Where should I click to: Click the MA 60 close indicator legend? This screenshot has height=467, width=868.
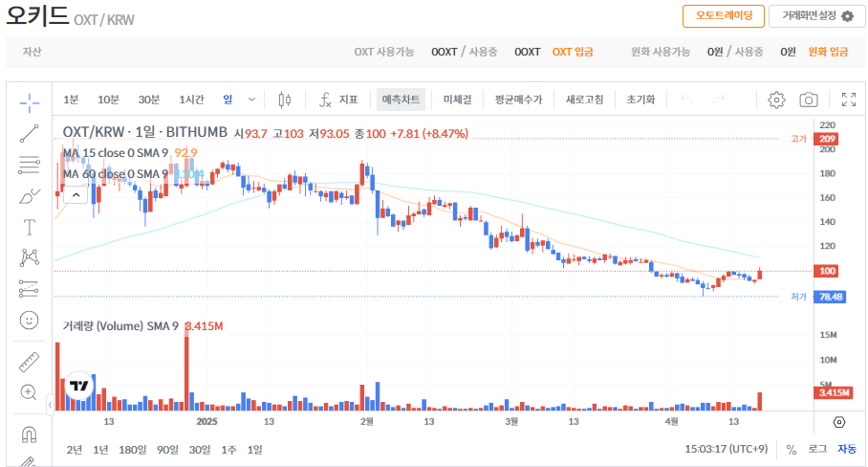(115, 174)
